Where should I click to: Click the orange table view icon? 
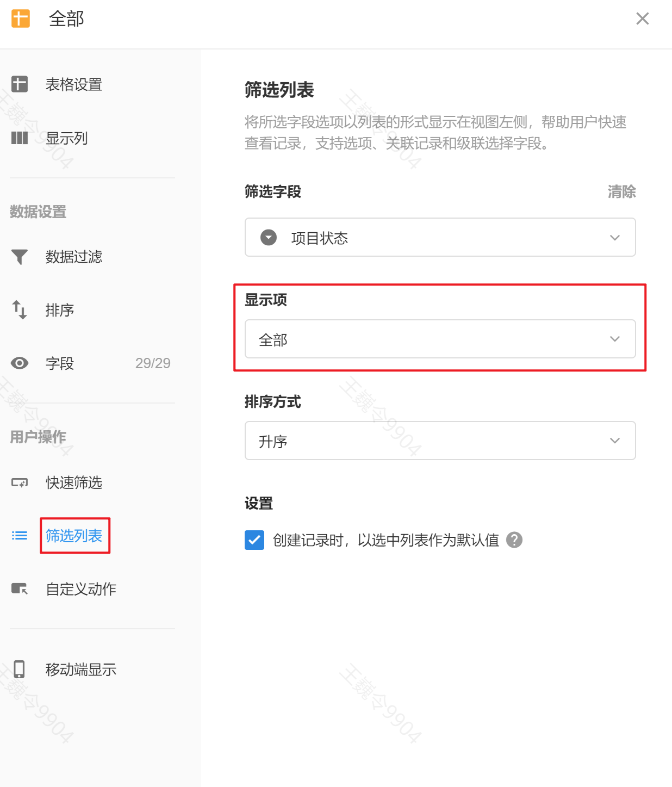click(21, 18)
